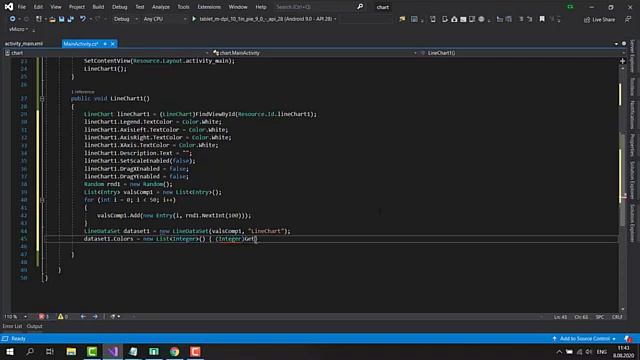
Task: Open the feedback icon at far right
Action: click(x=628, y=19)
